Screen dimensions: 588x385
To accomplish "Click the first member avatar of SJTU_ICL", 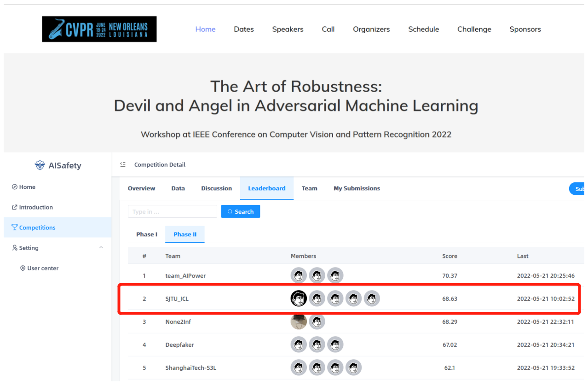I will pos(299,298).
